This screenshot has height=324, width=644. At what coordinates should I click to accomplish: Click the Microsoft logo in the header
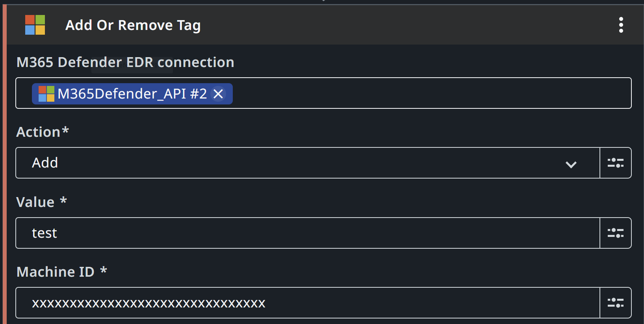pos(35,25)
